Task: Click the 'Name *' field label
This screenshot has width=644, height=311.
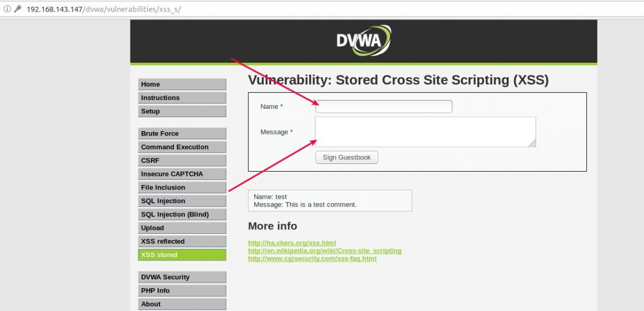Action: coord(271,107)
